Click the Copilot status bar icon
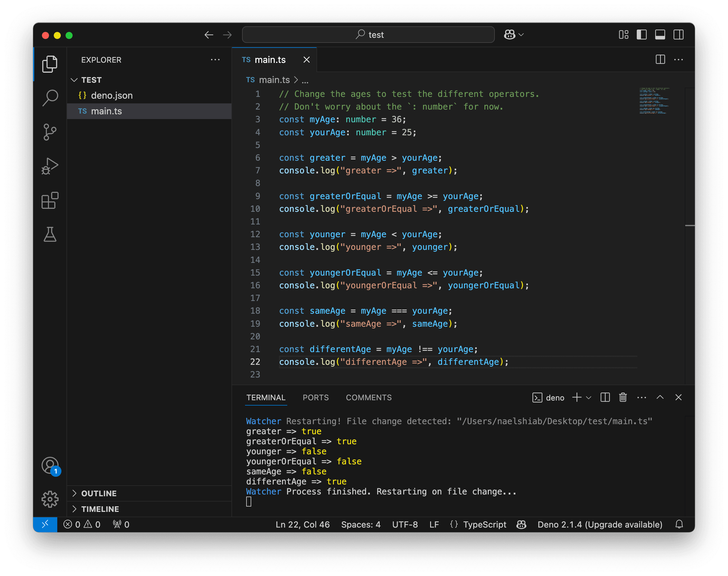 click(521, 524)
